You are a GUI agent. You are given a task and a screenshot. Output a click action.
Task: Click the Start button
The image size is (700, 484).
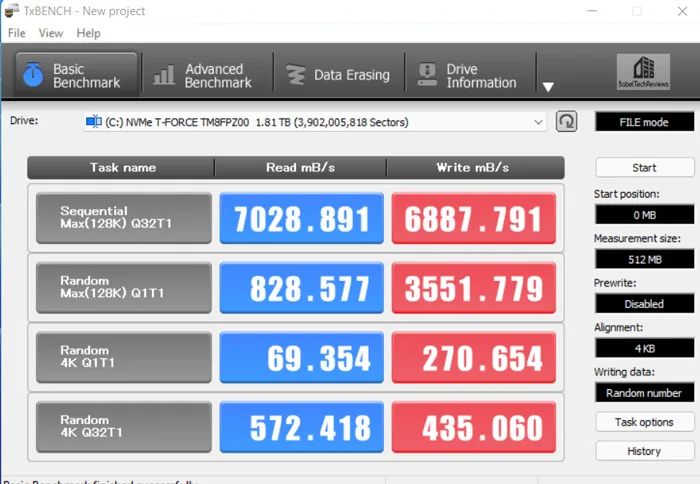pos(645,168)
